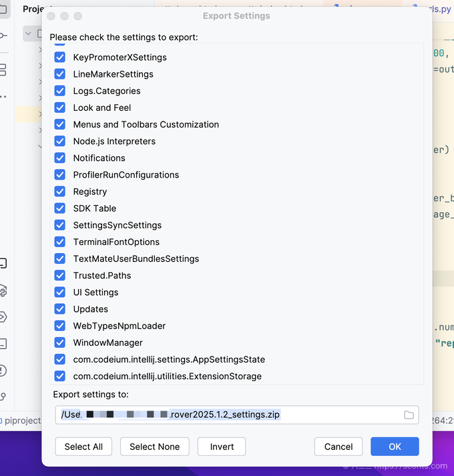Open the Services tool window icon
The width and height of the screenshot is (454, 476).
click(x=3, y=317)
